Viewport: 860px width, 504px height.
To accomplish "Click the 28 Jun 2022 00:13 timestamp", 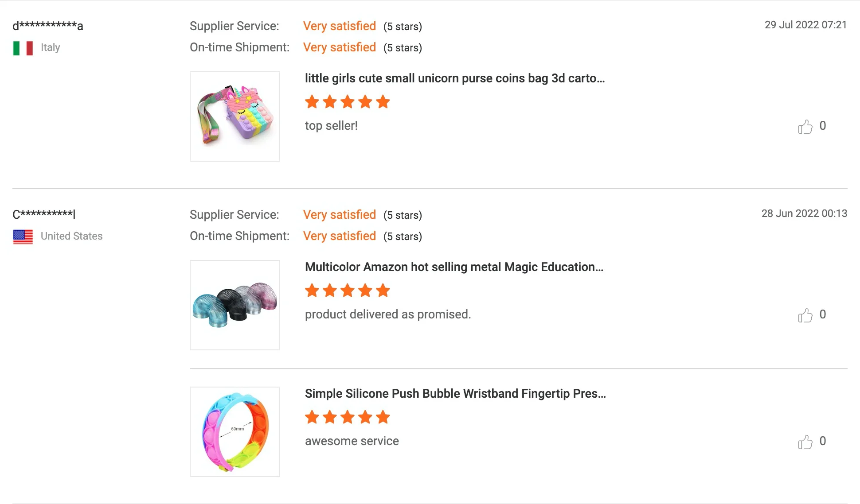I will (x=804, y=213).
